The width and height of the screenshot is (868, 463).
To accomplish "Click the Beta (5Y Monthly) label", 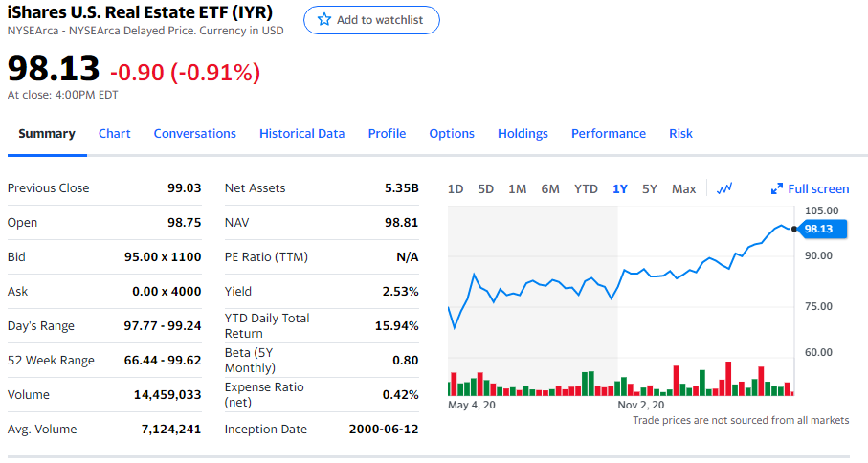I will 250,360.
